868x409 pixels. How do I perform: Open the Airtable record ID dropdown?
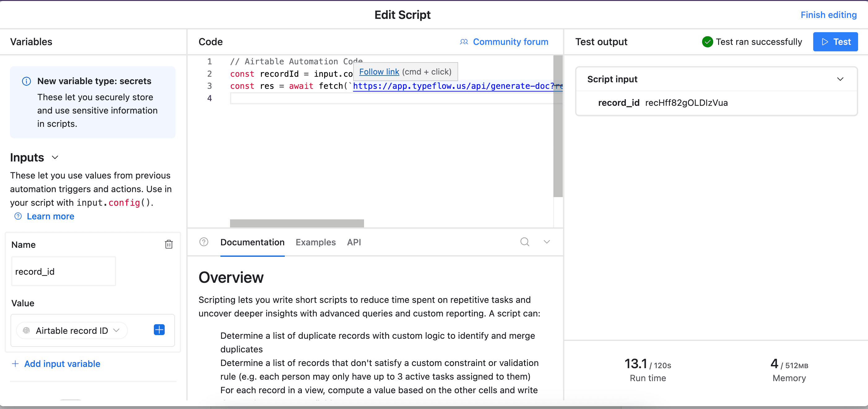coord(72,330)
